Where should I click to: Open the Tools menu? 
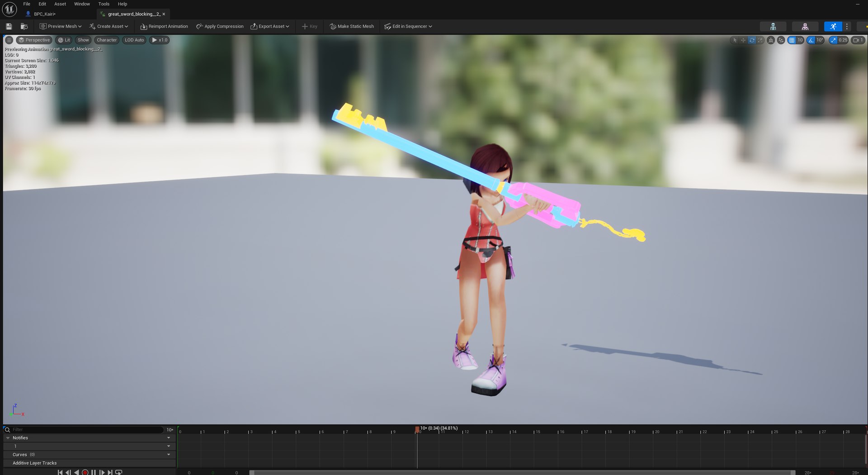[104, 4]
